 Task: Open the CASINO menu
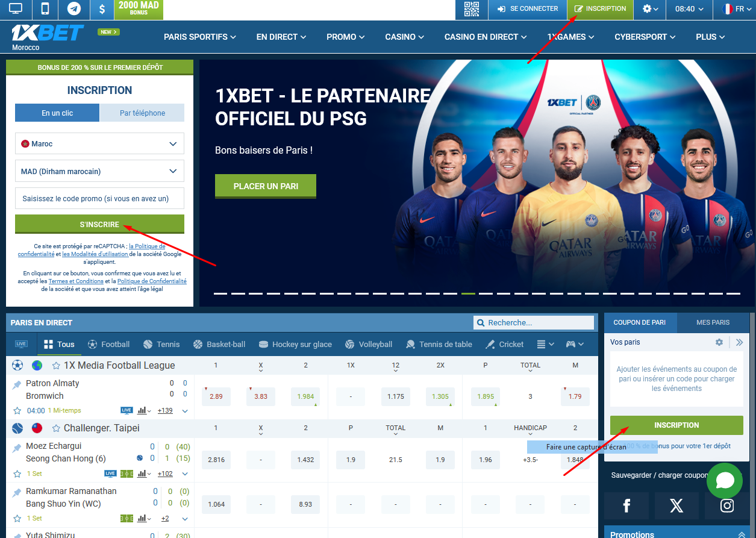click(x=404, y=37)
